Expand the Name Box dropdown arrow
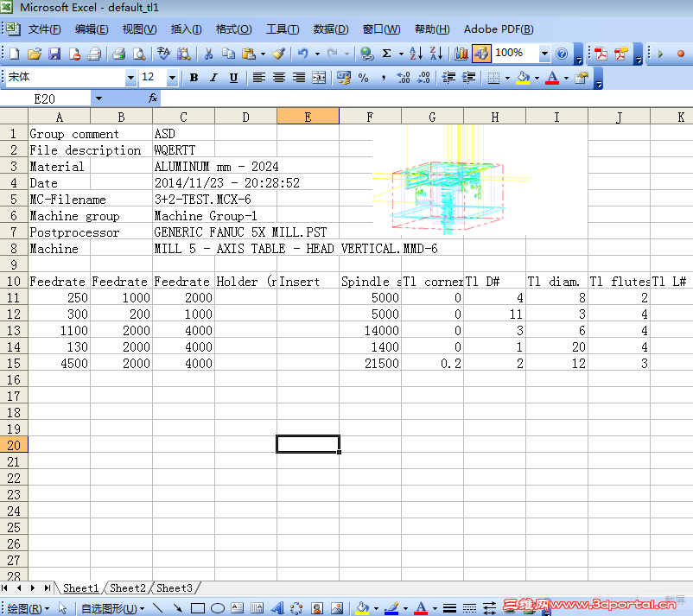Screen dimensions: 693x616 pyautogui.click(x=99, y=98)
